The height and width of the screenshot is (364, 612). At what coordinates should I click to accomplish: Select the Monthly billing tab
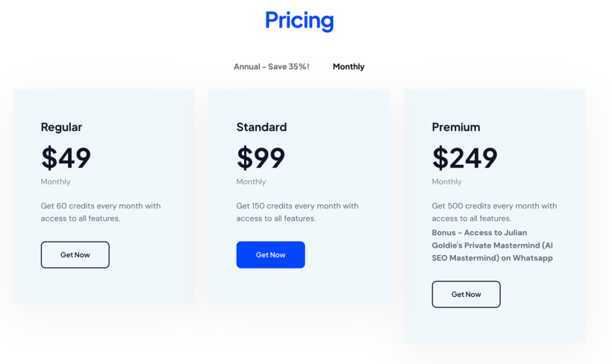coord(349,66)
